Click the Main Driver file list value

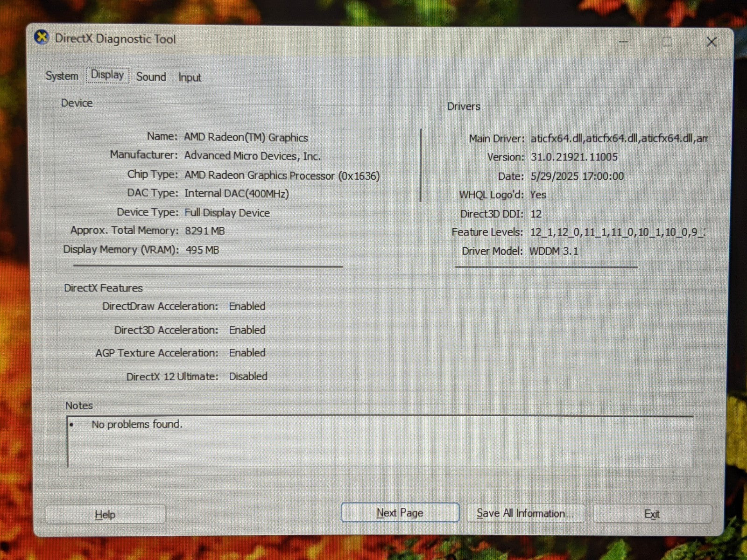pyautogui.click(x=619, y=139)
